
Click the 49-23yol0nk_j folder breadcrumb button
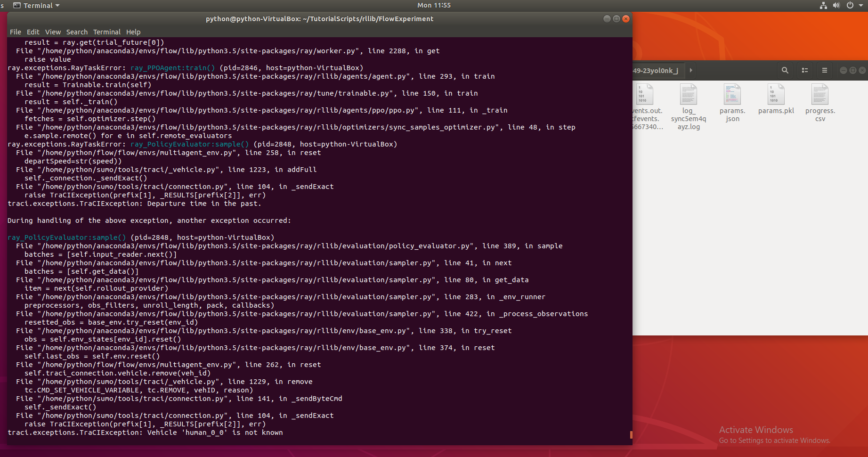click(x=656, y=70)
